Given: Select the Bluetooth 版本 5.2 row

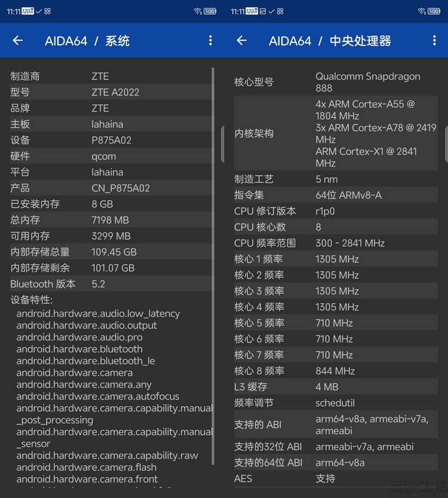Looking at the screenshot, I should [x=111, y=284].
